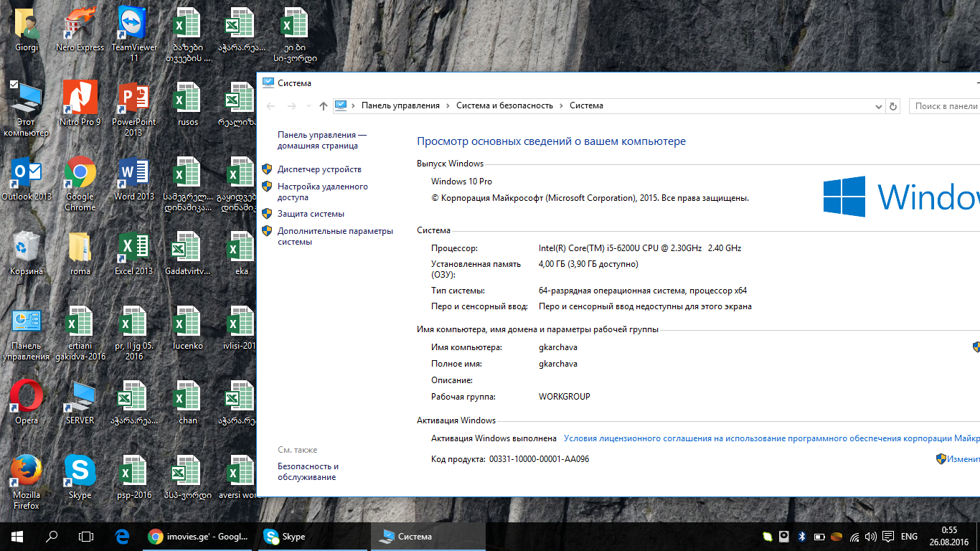Screen dimensions: 980x551
Task: Go to Панель управления домашняя страница
Action: coord(322,140)
